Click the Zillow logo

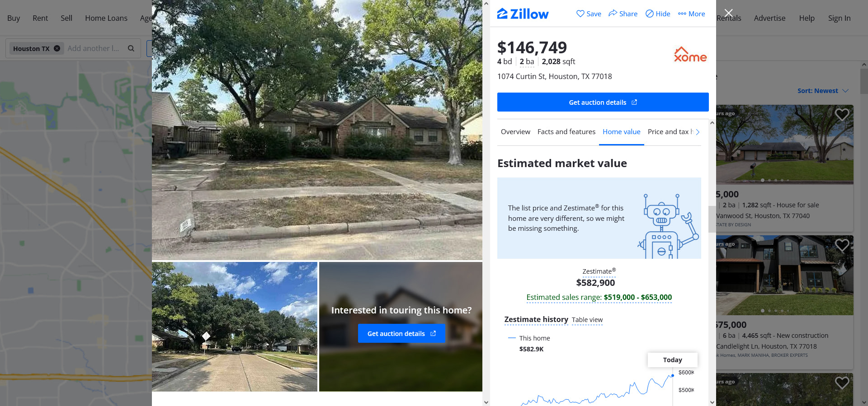pos(523,14)
